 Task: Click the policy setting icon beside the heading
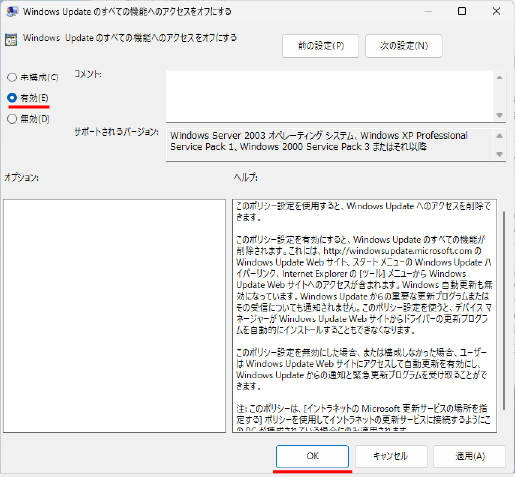pos(11,40)
